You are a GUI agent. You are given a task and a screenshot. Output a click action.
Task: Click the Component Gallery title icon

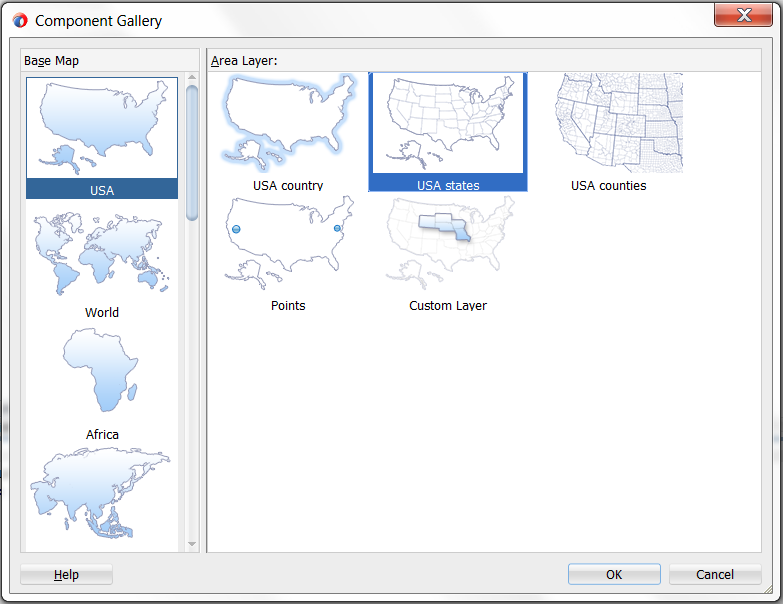(20, 21)
